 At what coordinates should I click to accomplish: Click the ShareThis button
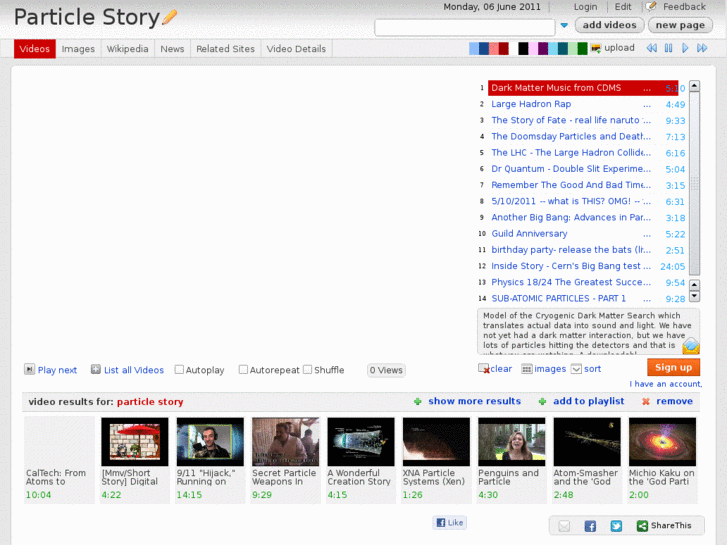coord(664,526)
